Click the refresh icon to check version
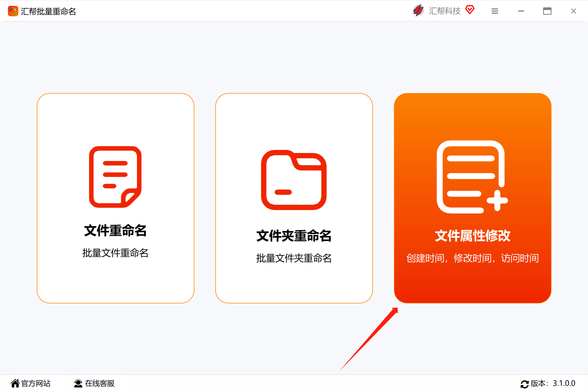This screenshot has width=588, height=392. click(x=524, y=384)
